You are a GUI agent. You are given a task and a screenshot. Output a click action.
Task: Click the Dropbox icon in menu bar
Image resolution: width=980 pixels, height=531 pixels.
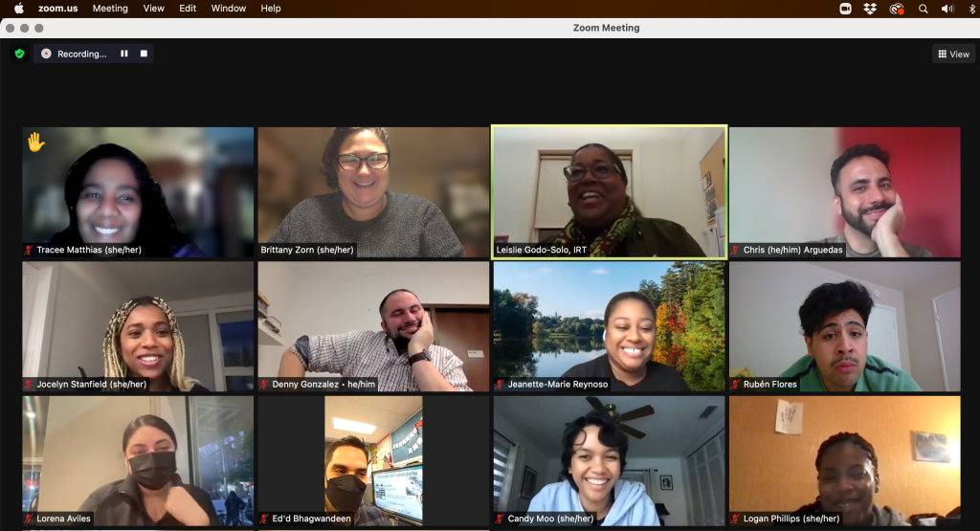(x=870, y=9)
